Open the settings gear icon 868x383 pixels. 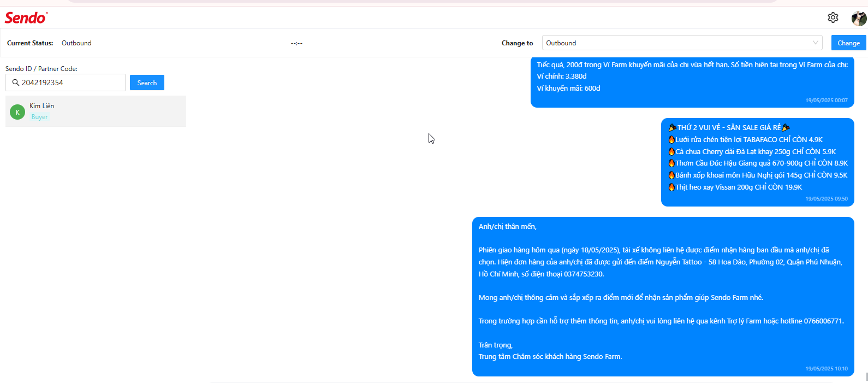click(833, 17)
